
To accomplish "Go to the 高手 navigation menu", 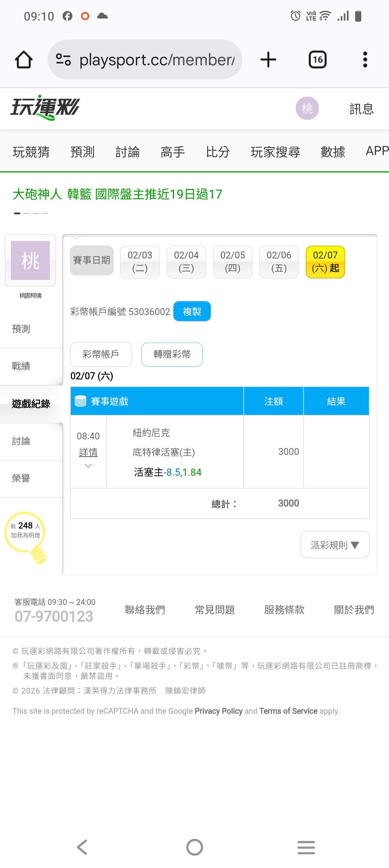I will pos(173,152).
